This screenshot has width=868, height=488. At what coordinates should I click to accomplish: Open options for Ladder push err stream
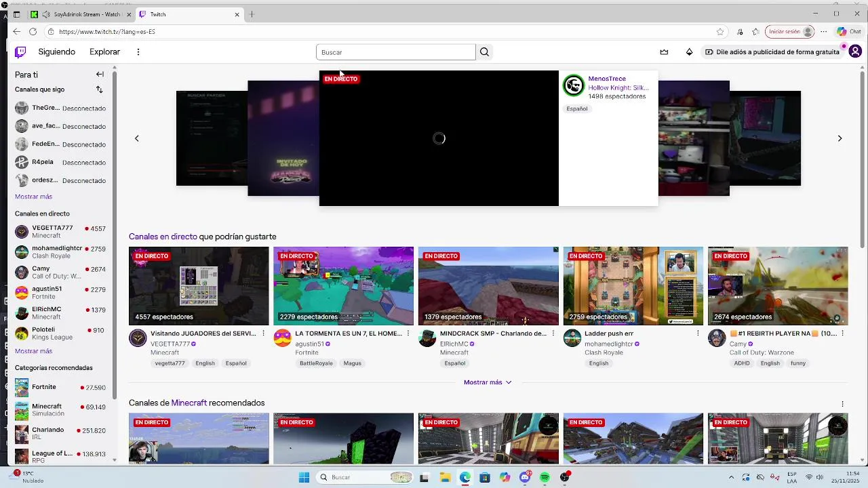(x=698, y=333)
